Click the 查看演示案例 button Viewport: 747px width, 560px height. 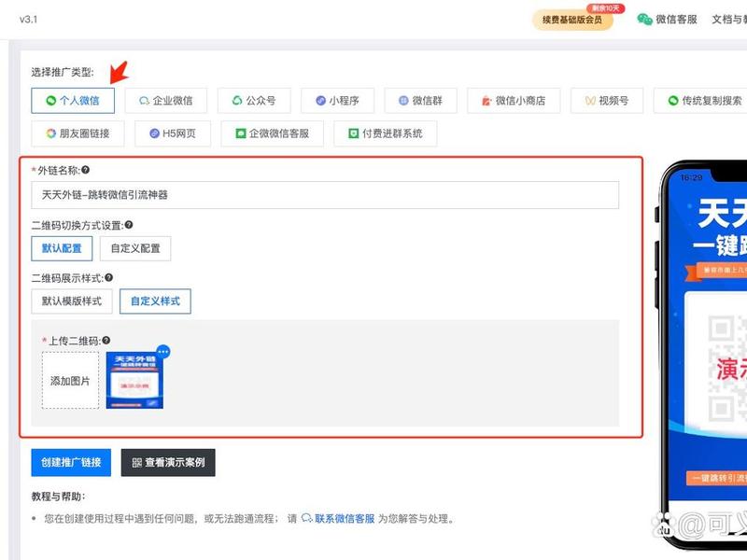(168, 462)
